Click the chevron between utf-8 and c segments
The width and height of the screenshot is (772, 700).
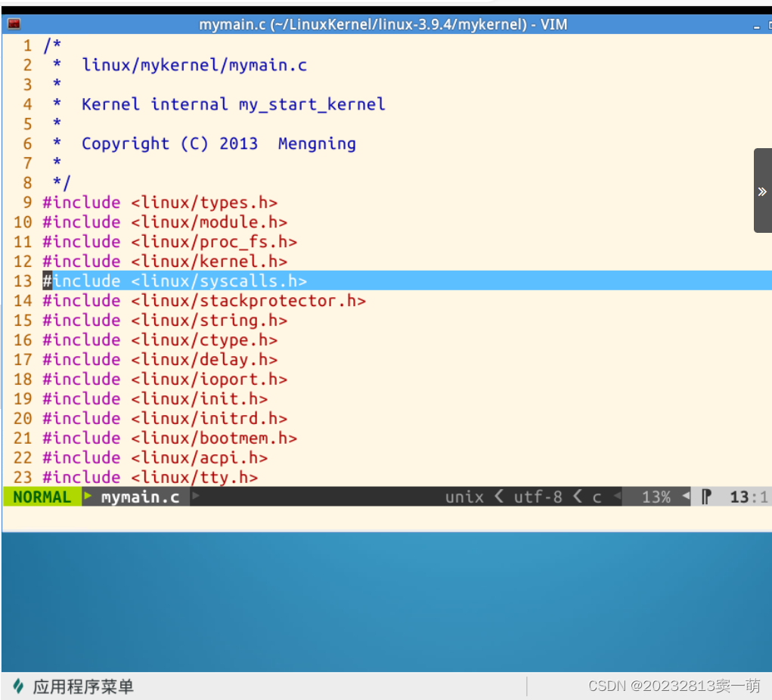576,497
